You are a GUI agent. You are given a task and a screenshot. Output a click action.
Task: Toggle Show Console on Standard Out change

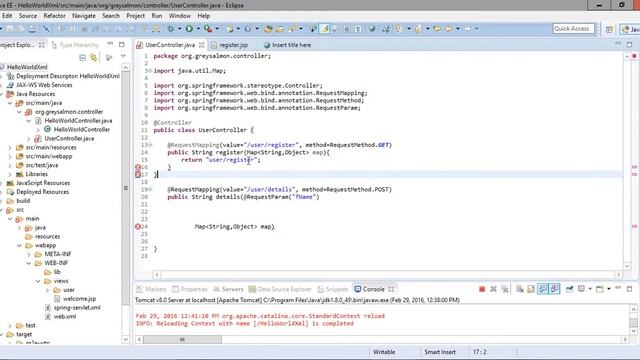pos(542,289)
